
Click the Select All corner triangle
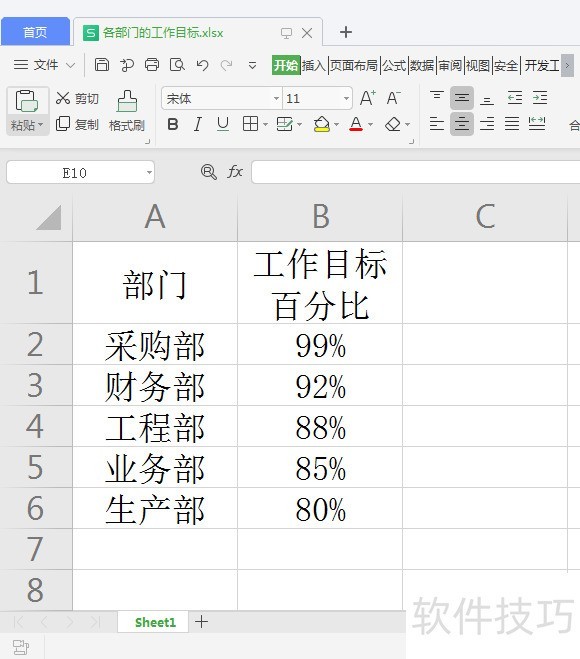pos(49,217)
